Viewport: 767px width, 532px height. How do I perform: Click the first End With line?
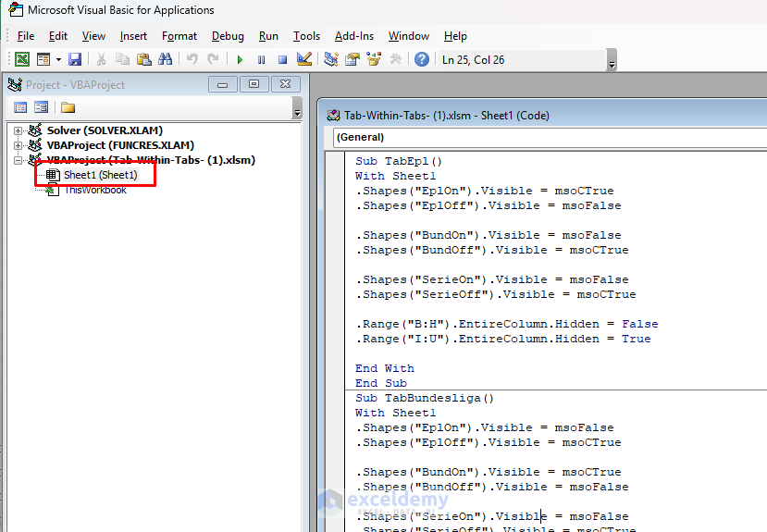coord(385,368)
